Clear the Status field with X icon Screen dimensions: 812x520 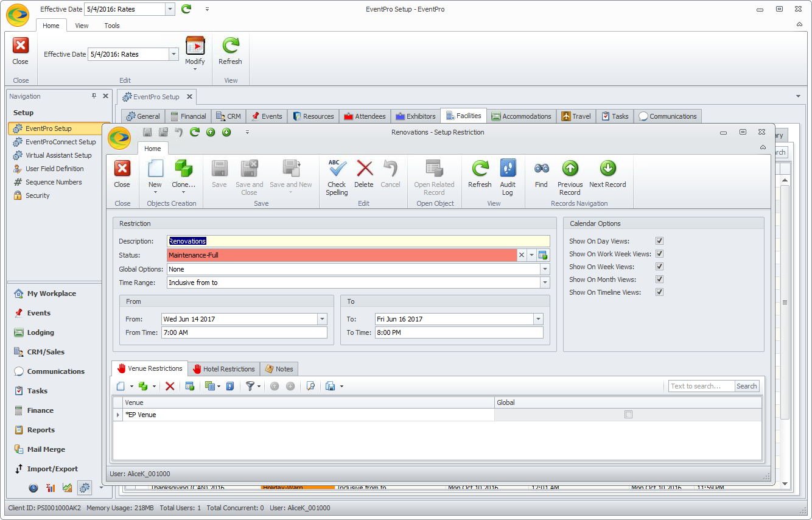[522, 255]
